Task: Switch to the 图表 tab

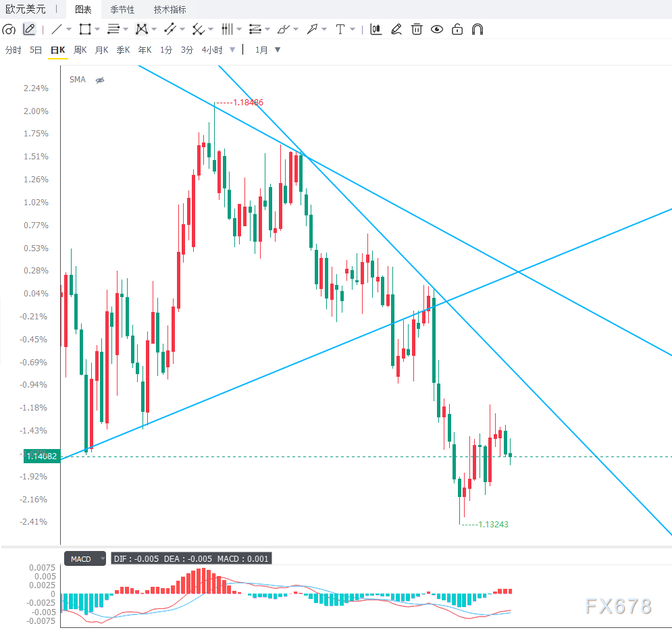Action: 83,9
